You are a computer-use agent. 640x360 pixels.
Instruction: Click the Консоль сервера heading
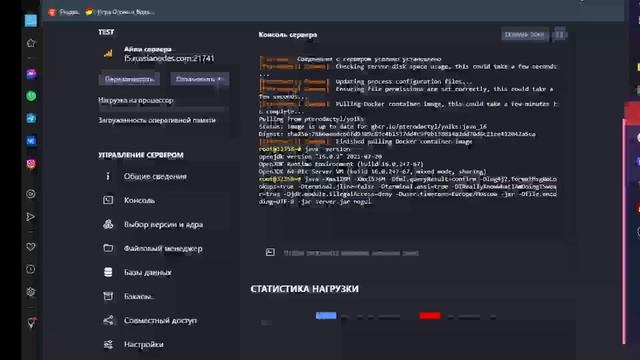point(288,35)
